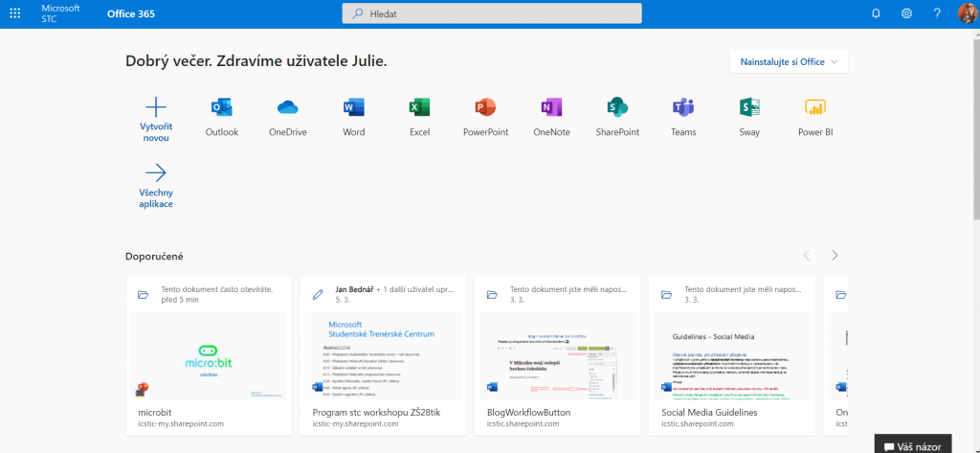The height and width of the screenshot is (453, 980).
Task: Open the Outlook app icon
Action: point(221,107)
